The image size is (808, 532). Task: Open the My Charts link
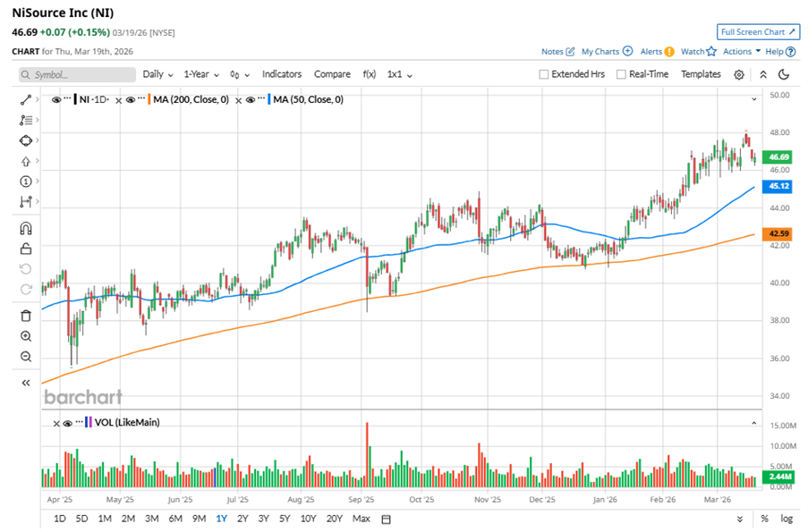point(607,52)
